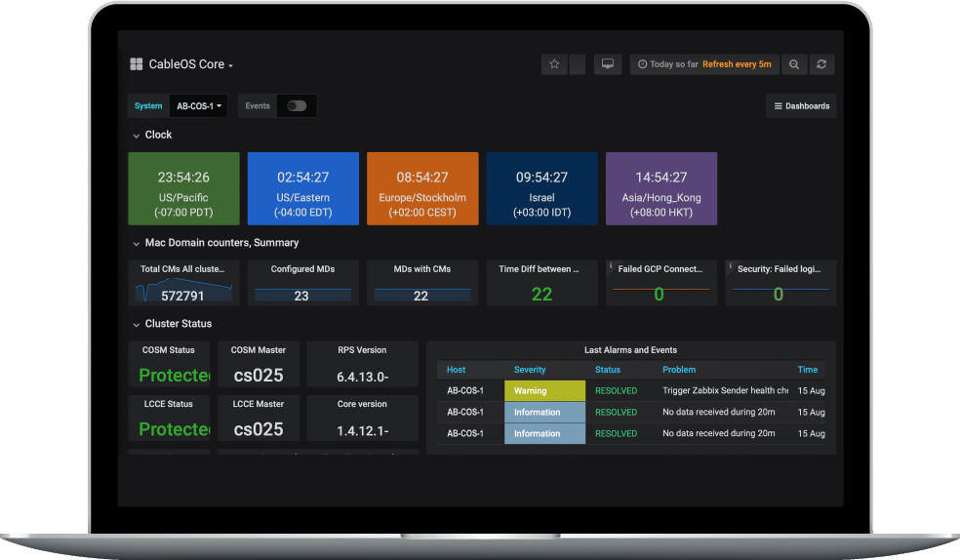Click Core version 1.4.12.1- value
Viewport: 960px width, 560px height.
[363, 431]
